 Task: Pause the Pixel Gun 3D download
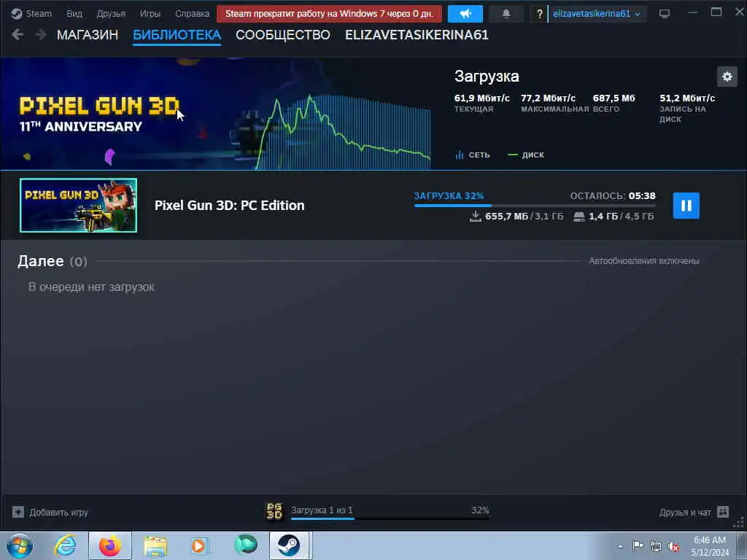[x=686, y=206]
